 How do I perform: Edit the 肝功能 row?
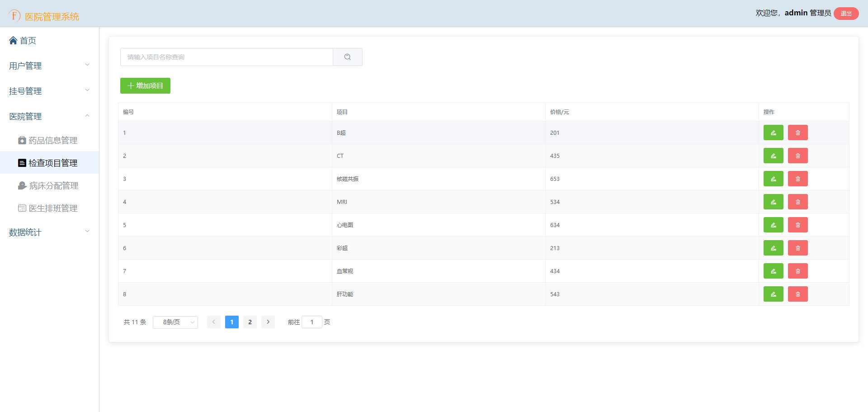tap(773, 294)
